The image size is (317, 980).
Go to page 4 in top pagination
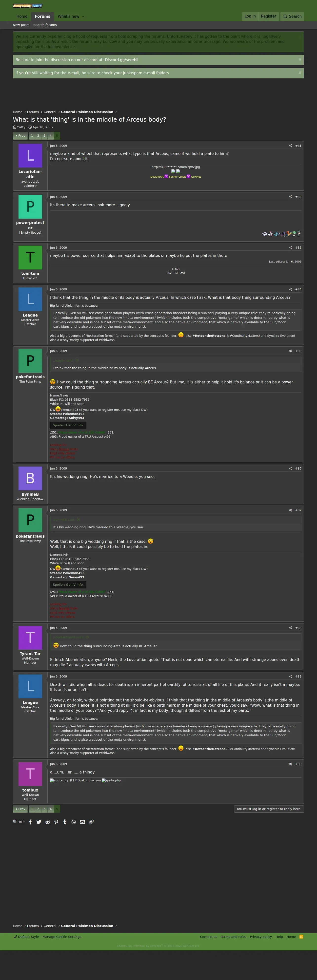pyautogui.click(x=51, y=135)
